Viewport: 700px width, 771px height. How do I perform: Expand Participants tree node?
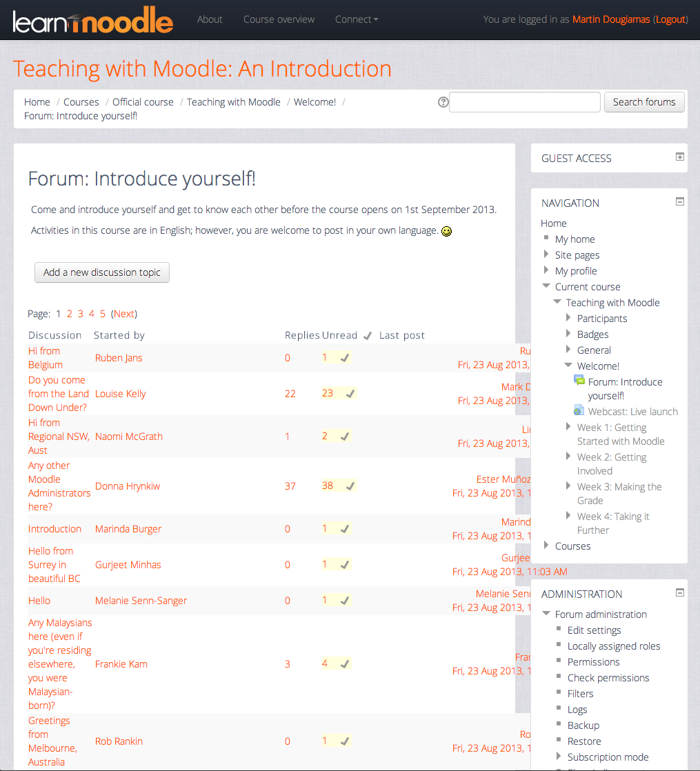pos(568,318)
